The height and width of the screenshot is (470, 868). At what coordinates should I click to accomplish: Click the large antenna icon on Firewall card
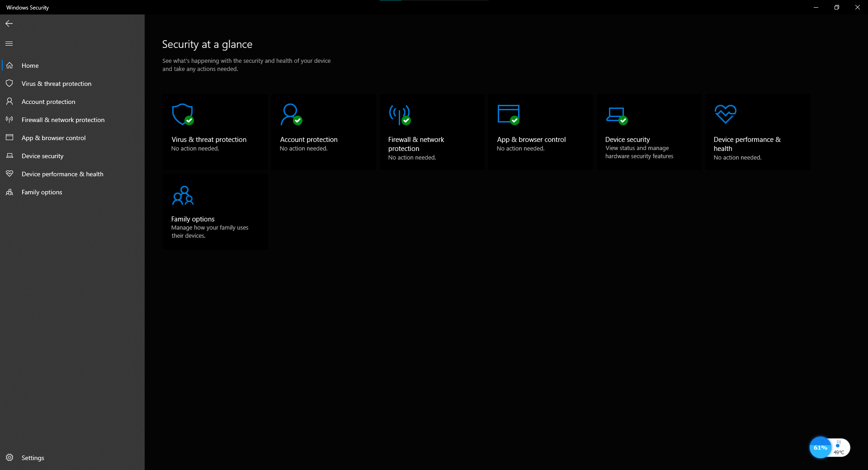tap(400, 115)
